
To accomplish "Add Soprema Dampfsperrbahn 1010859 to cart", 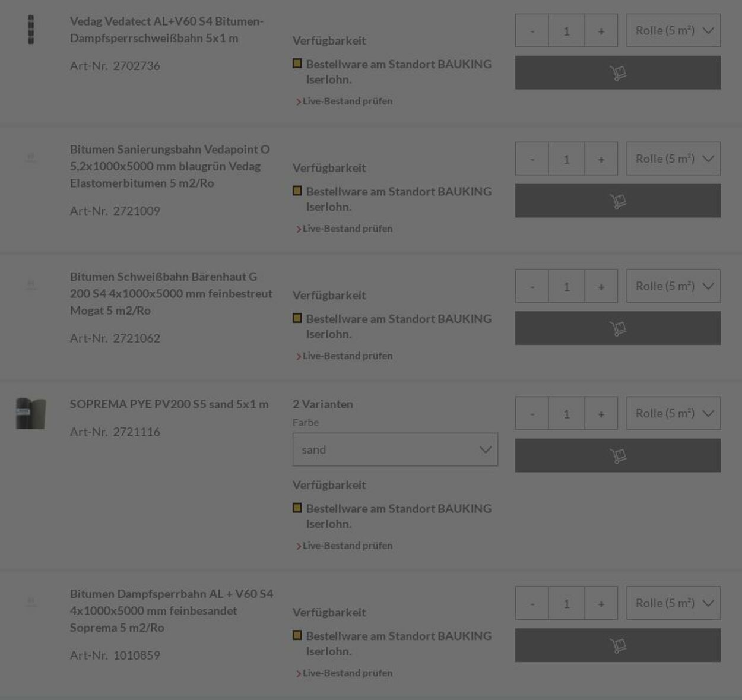I will tap(617, 645).
